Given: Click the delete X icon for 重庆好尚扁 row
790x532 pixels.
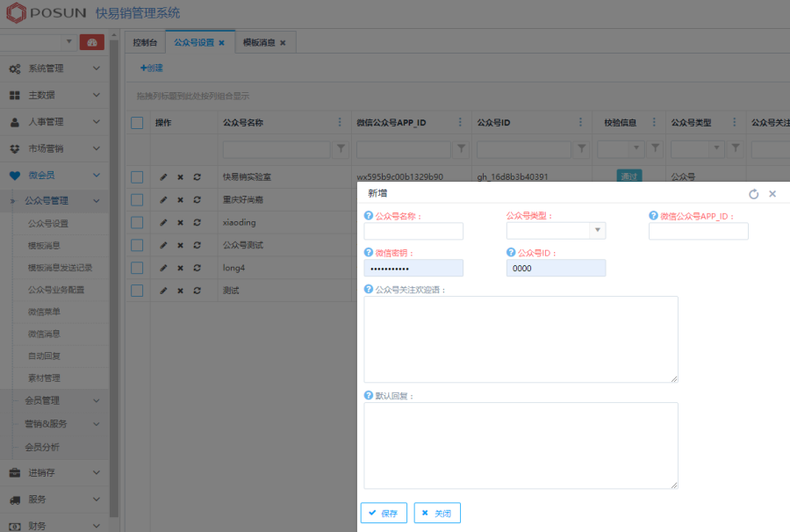Looking at the screenshot, I should coord(180,199).
